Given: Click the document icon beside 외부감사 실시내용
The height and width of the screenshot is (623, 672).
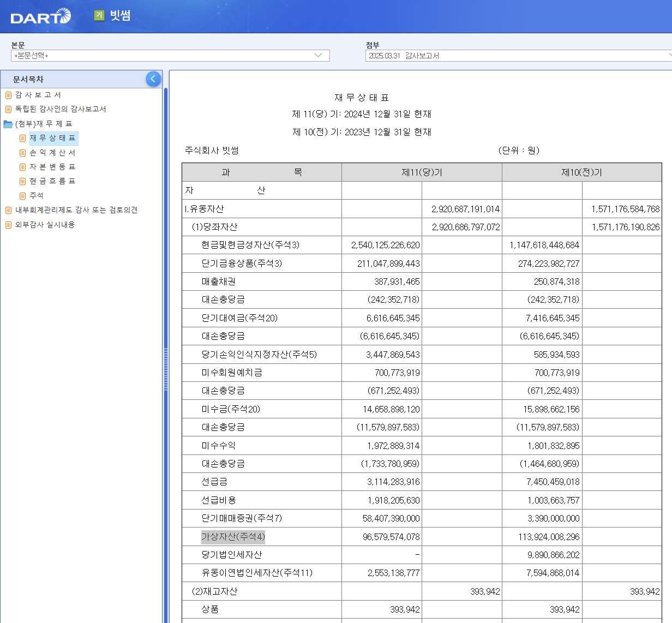Looking at the screenshot, I should click(x=8, y=224).
